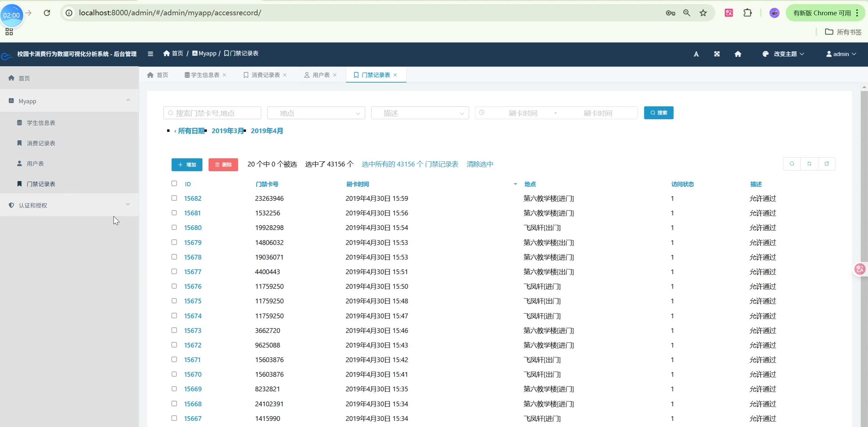
Task: Click the 2019年3月 date filter link
Action: pyautogui.click(x=227, y=131)
